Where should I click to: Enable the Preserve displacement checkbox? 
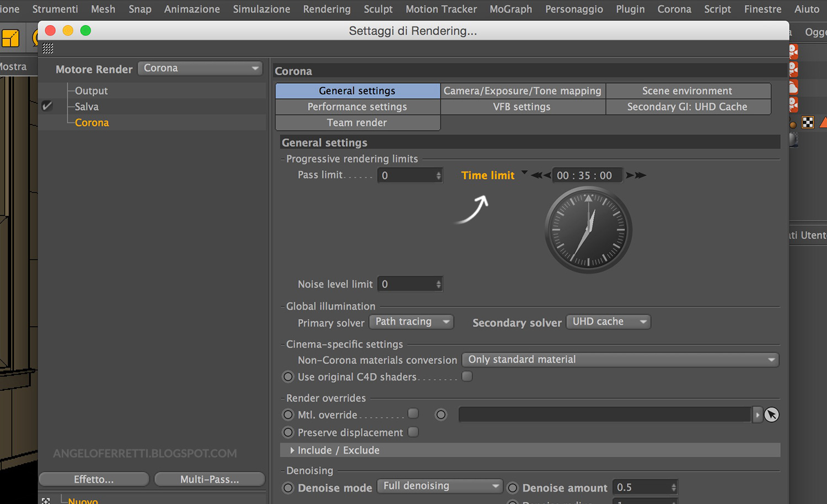413,432
